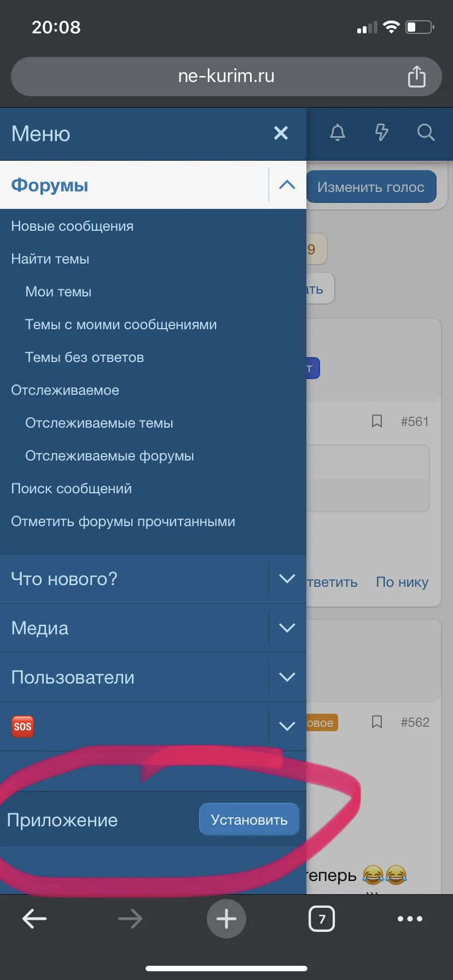Open browser more options menu

tap(410, 919)
